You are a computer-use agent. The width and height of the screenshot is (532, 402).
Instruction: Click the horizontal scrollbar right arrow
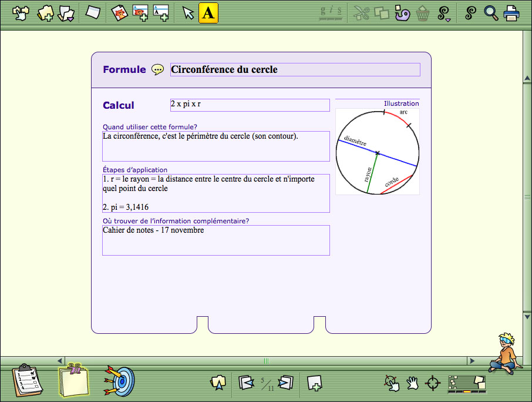point(472,361)
